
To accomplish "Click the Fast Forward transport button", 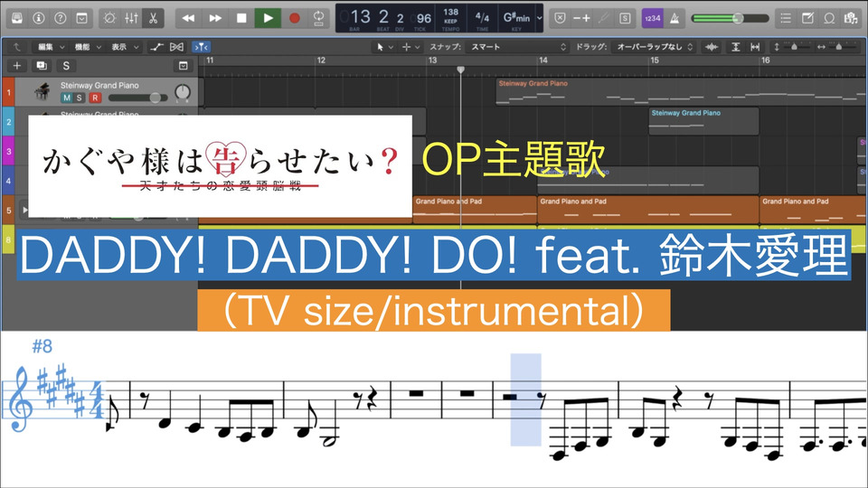I will [x=215, y=18].
